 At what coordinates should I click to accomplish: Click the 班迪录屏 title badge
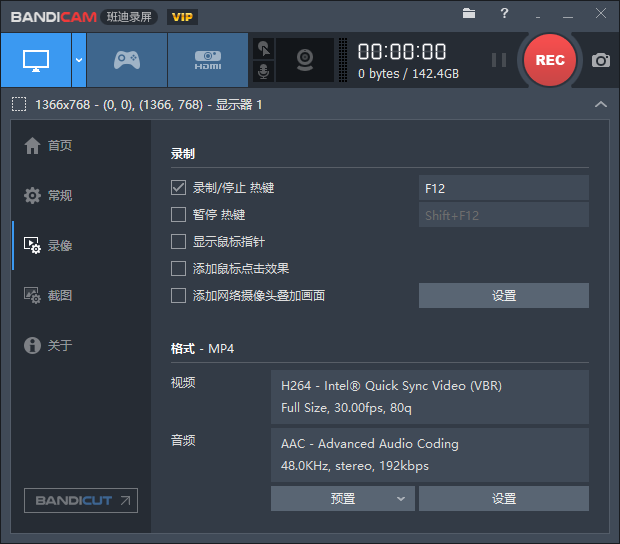(129, 17)
